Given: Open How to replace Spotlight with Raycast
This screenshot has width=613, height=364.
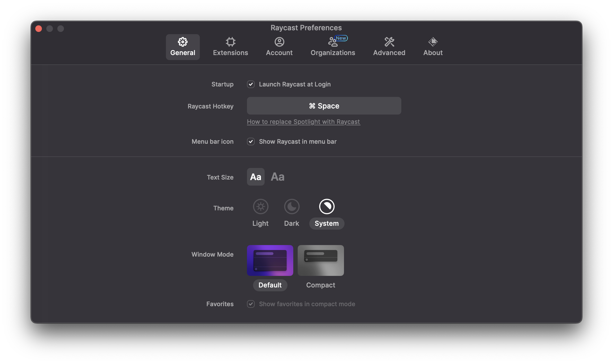Looking at the screenshot, I should pos(303,122).
